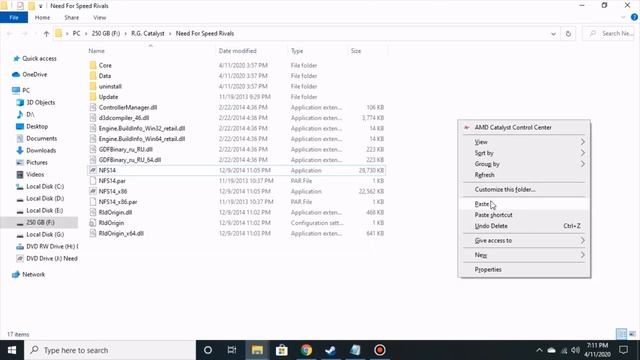Open the Windows Start menu
The width and height of the screenshot is (640, 360).
(12, 350)
